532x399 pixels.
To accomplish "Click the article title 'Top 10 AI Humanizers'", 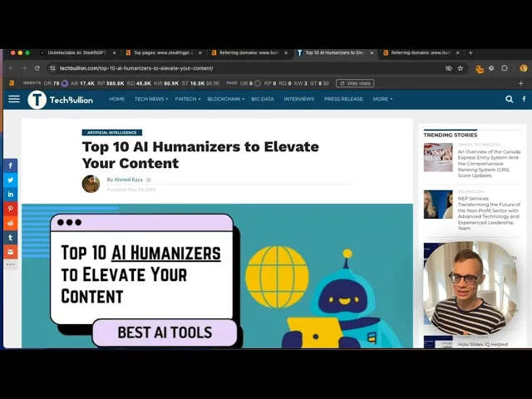I will [200, 155].
